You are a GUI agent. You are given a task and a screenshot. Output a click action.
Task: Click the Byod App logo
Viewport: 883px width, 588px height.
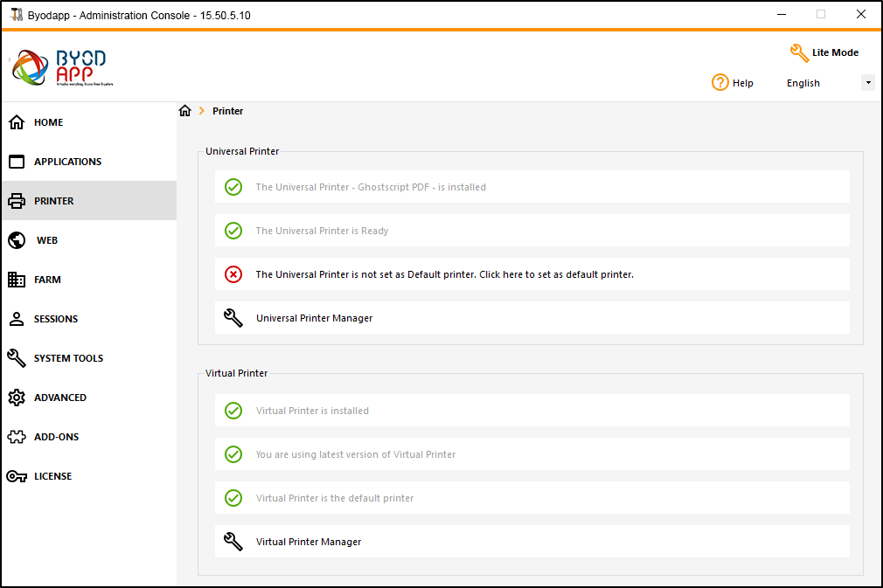tap(62, 67)
